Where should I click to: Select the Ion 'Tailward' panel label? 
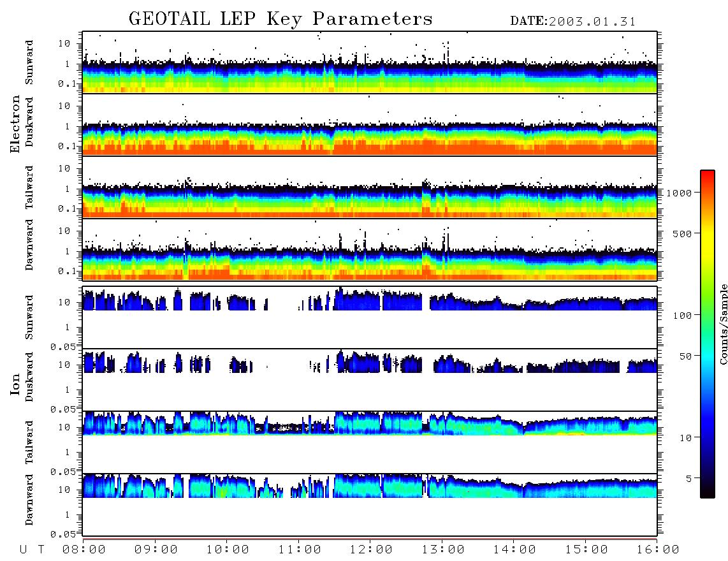pyautogui.click(x=29, y=442)
